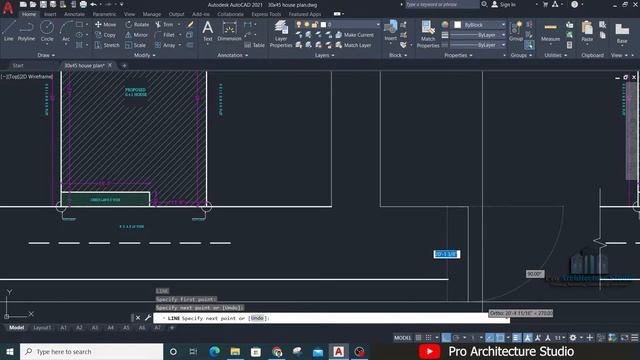Viewport: 640px width, 360px height.
Task: Activate the Move command
Action: tap(106, 24)
